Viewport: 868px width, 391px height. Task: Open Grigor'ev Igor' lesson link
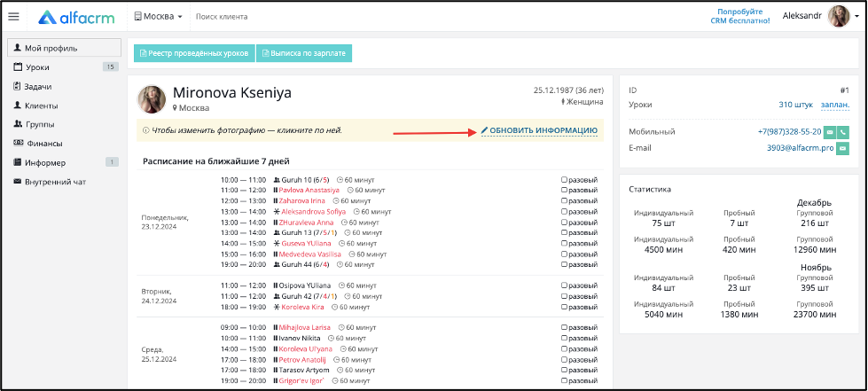(301, 381)
